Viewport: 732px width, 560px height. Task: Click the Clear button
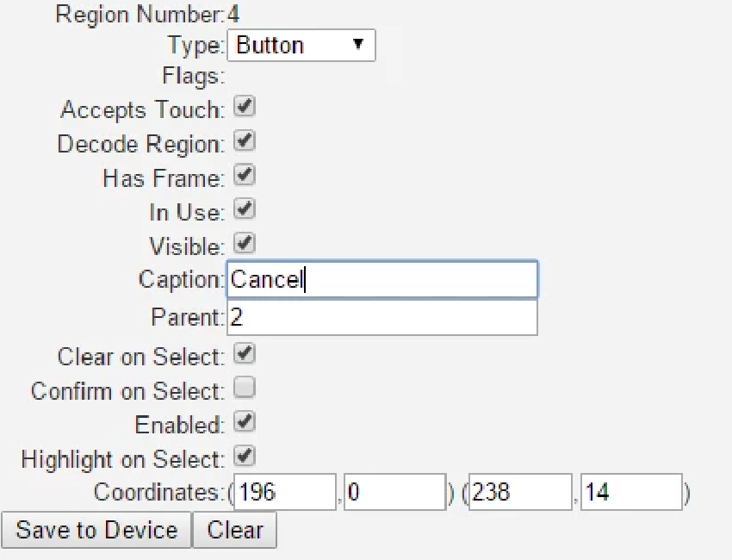pyautogui.click(x=234, y=529)
